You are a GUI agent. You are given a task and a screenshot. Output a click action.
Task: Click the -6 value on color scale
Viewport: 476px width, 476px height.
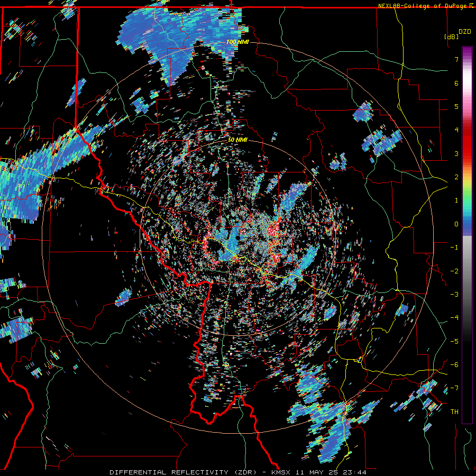coord(454,365)
